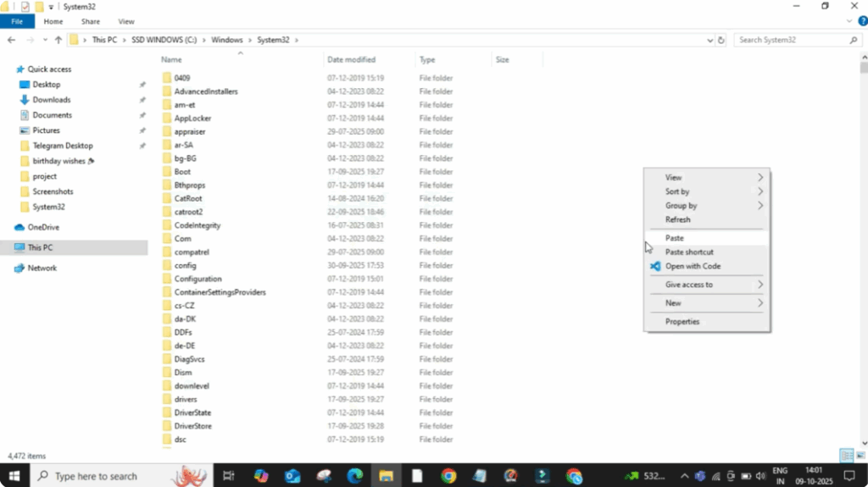Switch to large icons view layout

point(860,456)
